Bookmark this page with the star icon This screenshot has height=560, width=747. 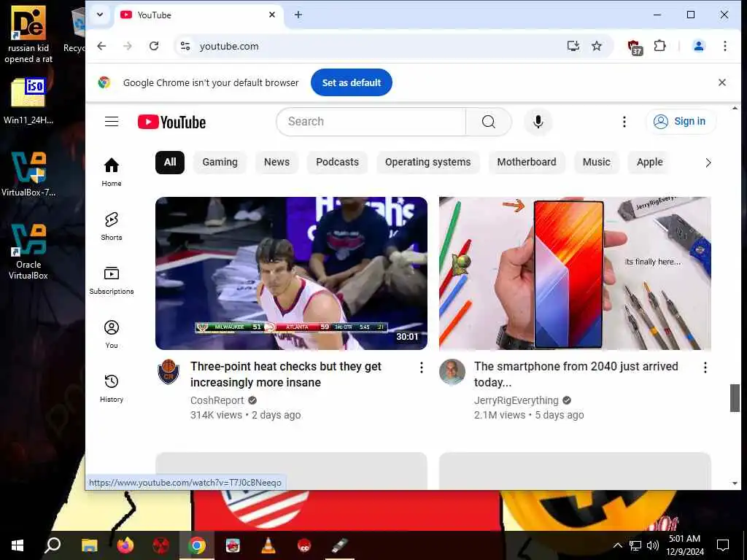coord(597,46)
